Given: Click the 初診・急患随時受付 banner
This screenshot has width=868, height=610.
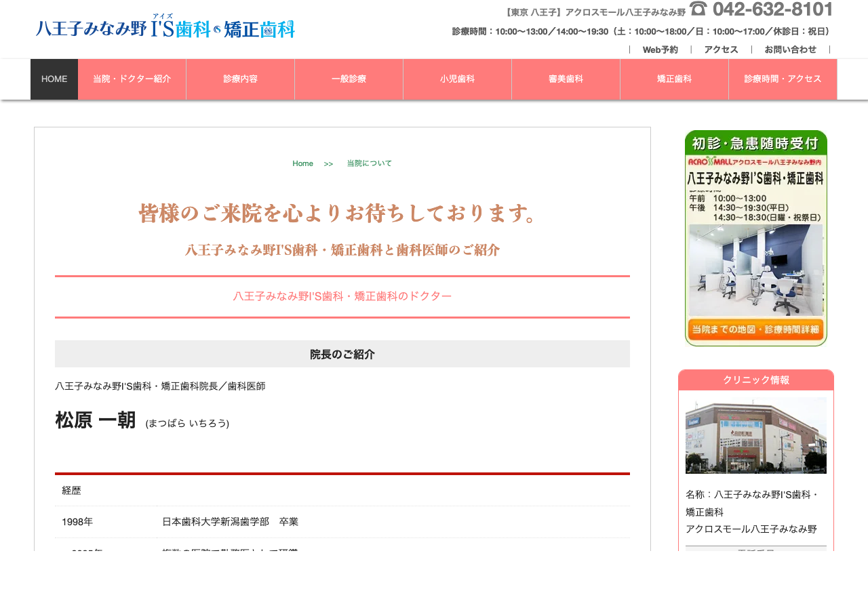Looking at the screenshot, I should click(x=756, y=238).
